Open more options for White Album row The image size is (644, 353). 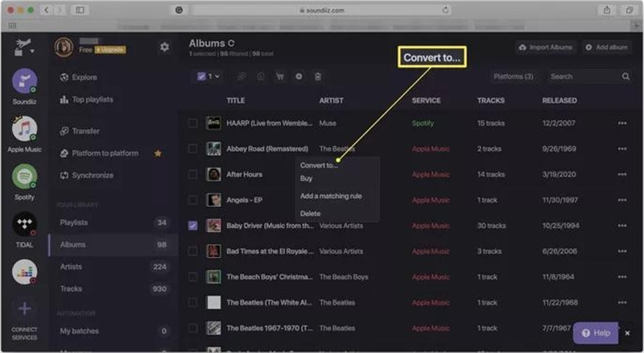tap(622, 302)
